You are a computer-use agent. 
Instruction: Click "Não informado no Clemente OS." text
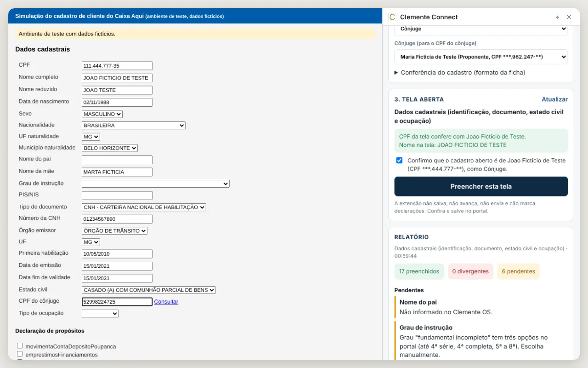coord(446,312)
